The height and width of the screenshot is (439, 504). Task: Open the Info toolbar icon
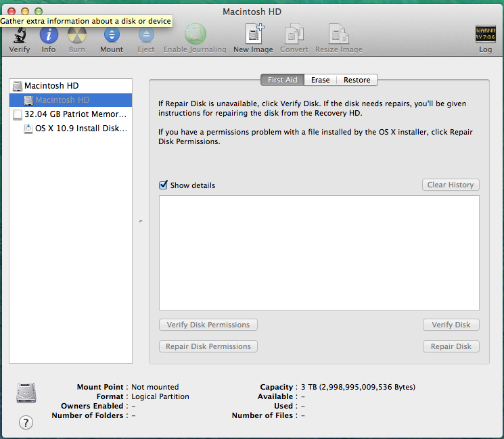pyautogui.click(x=49, y=34)
